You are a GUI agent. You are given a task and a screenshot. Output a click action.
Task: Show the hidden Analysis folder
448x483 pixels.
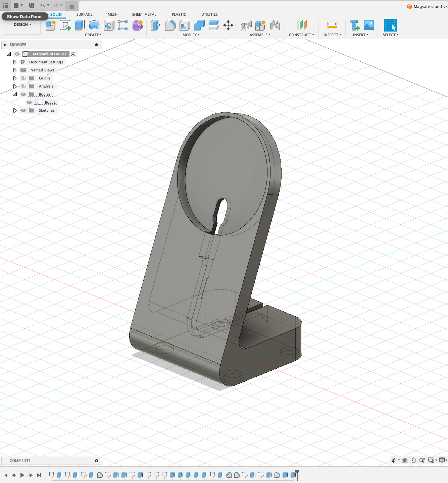tap(23, 86)
